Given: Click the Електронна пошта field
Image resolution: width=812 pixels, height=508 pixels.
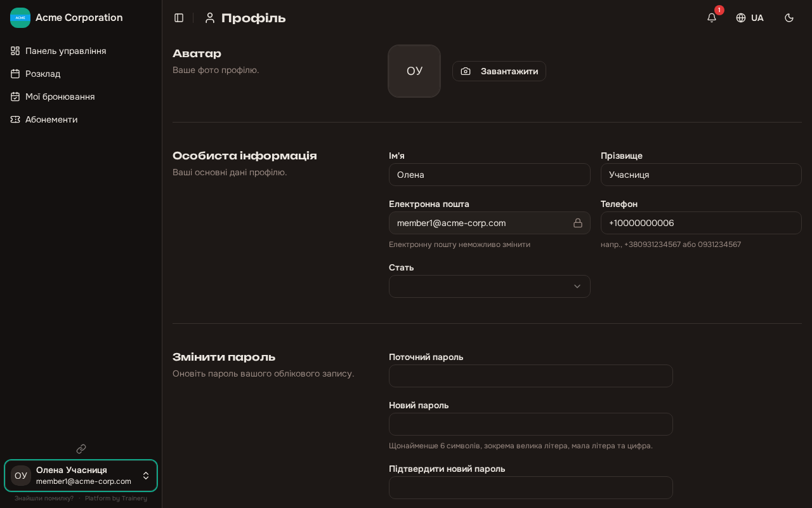Looking at the screenshot, I should pos(490,223).
